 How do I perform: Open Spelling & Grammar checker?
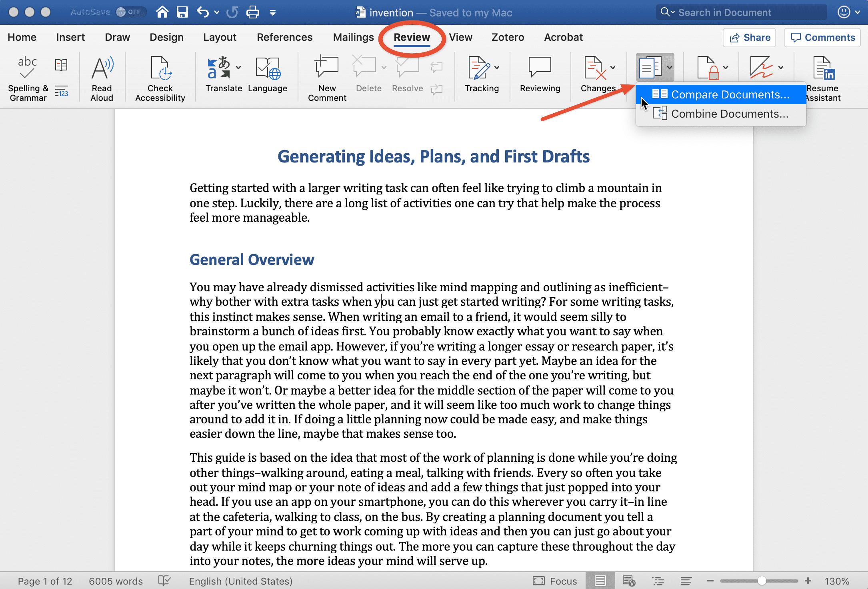tap(28, 78)
